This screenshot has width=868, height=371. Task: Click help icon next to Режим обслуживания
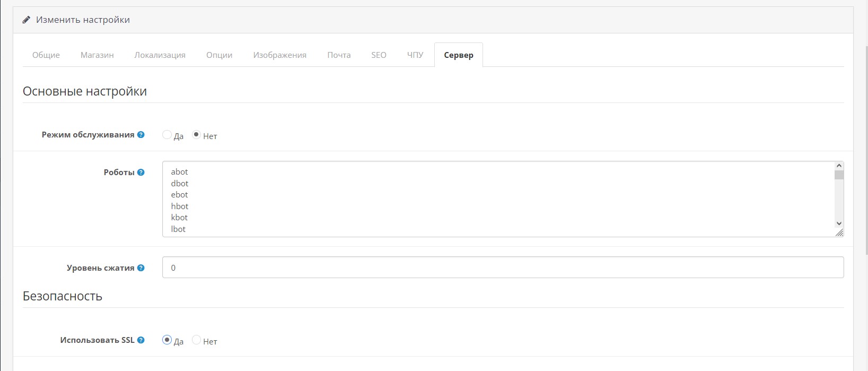pyautogui.click(x=141, y=135)
